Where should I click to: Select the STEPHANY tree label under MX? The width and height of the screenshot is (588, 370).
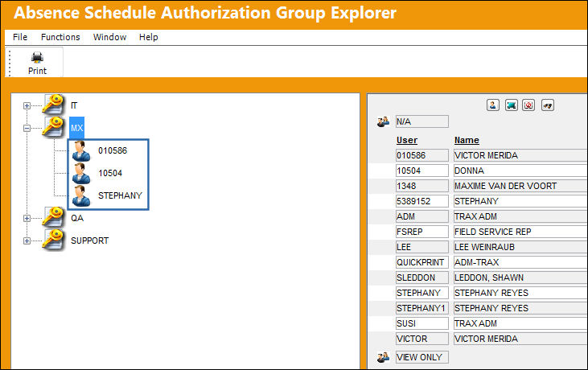(x=120, y=195)
